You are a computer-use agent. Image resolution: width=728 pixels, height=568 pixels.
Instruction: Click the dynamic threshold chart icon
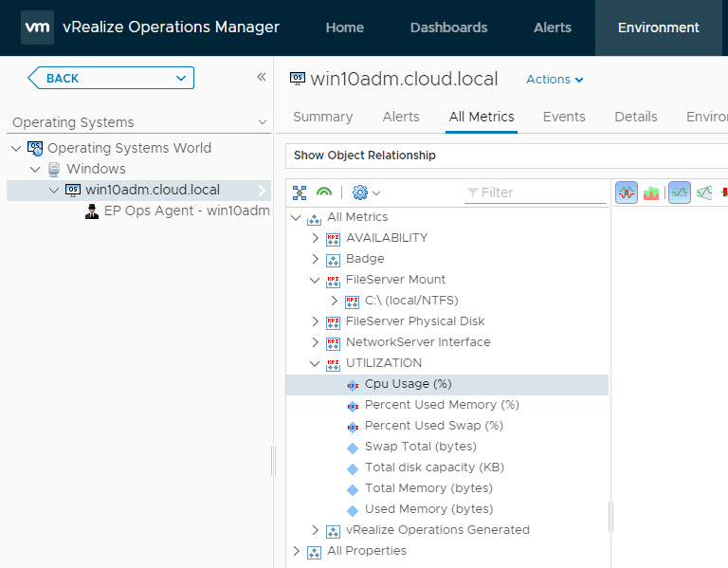tap(703, 192)
